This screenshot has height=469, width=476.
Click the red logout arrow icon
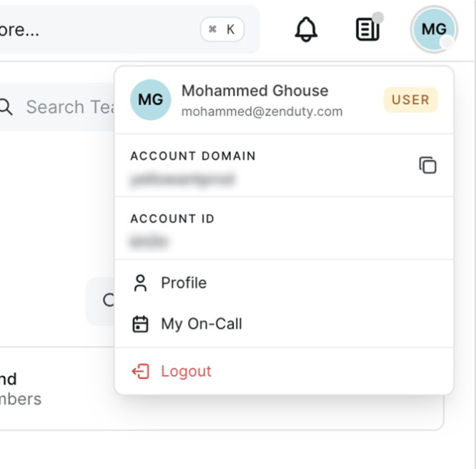pos(141,371)
